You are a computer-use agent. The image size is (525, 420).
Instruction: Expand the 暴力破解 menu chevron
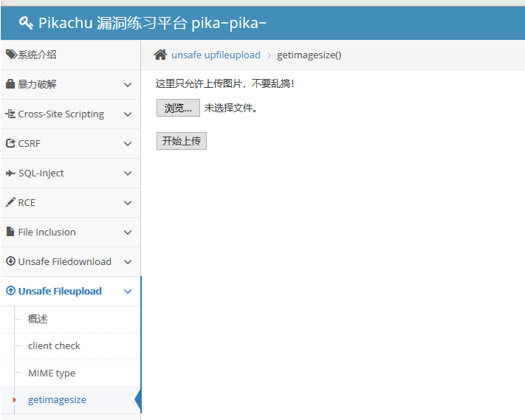click(128, 85)
